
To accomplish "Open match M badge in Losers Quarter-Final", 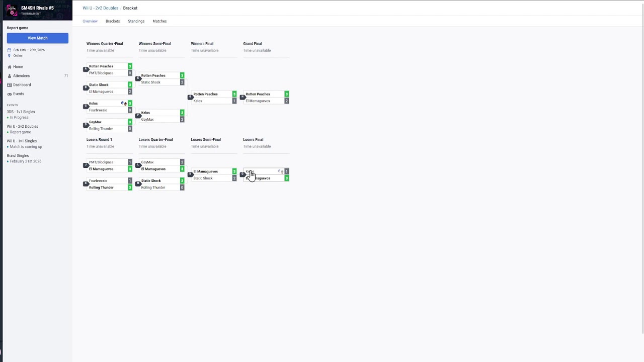I will (x=138, y=184).
